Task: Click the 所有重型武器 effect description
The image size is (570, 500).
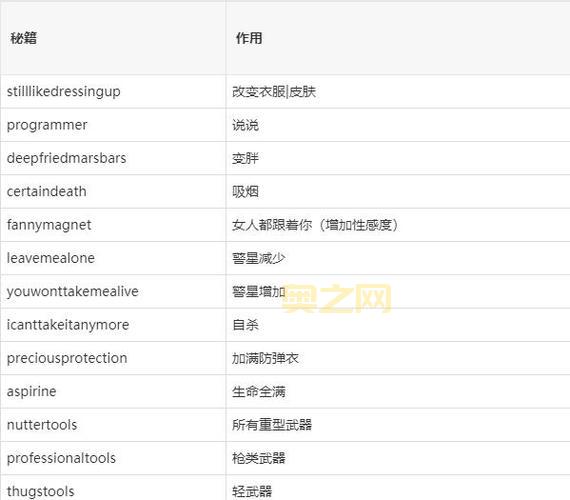Action: tap(272, 425)
